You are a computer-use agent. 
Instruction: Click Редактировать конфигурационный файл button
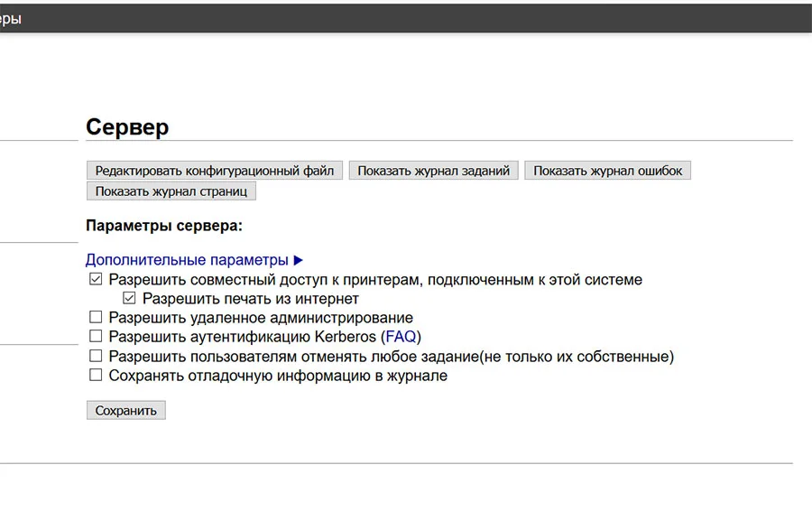tap(215, 171)
